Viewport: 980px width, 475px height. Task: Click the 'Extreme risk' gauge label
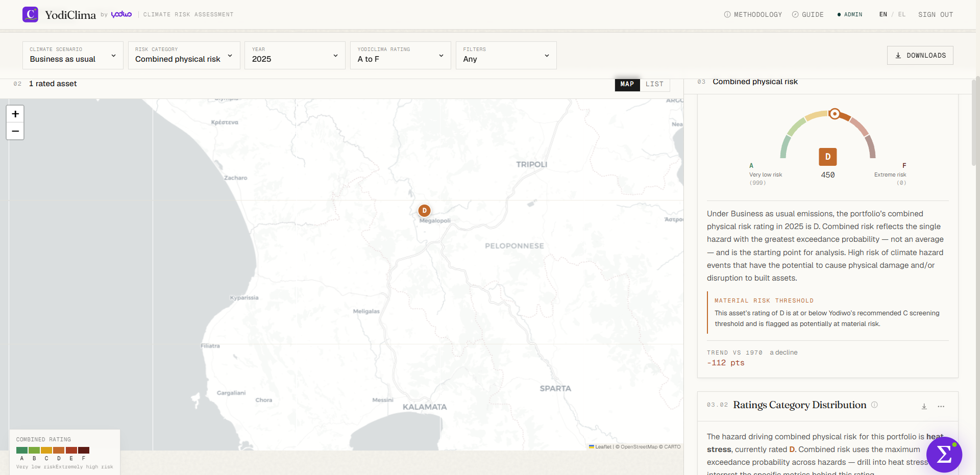click(890, 175)
